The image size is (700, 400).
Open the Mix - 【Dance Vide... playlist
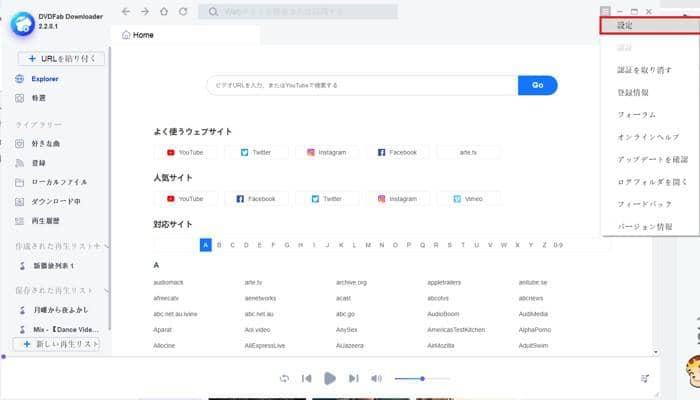pos(66,329)
